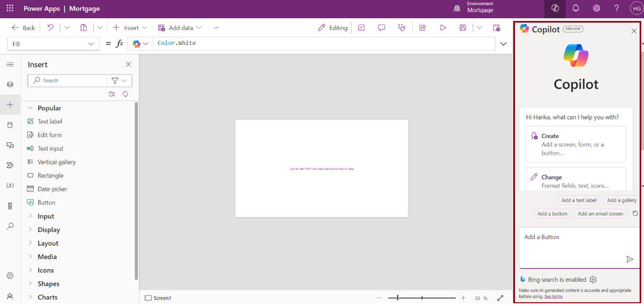
Task: Click the zoom slider at bottom
Action: tap(422, 298)
